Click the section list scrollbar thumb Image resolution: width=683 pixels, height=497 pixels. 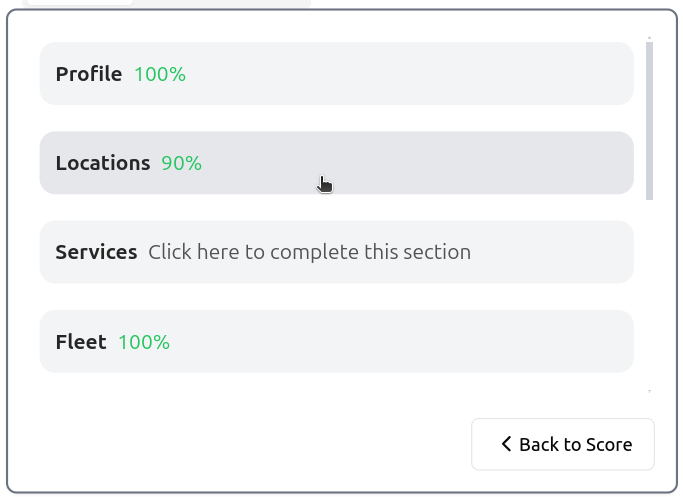649,120
